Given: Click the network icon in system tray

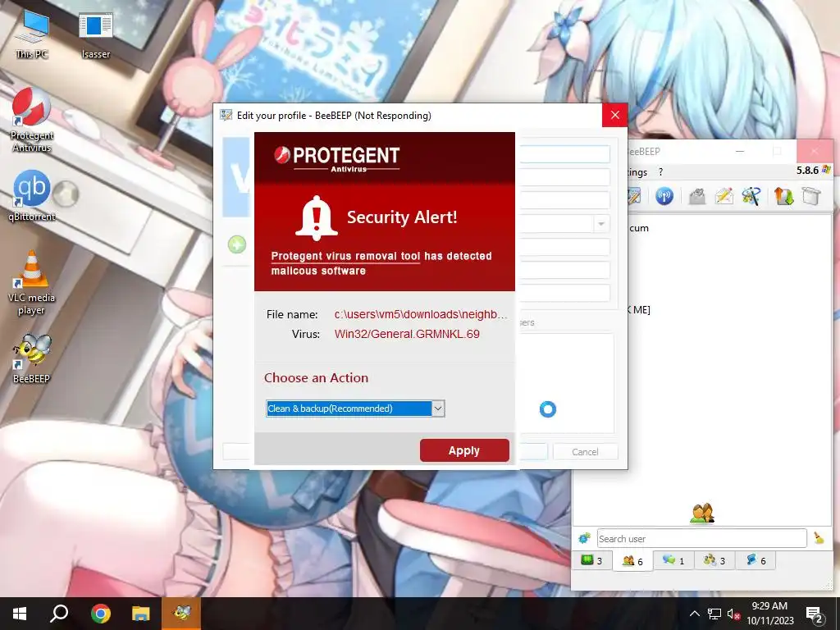Looking at the screenshot, I should [x=714, y=614].
